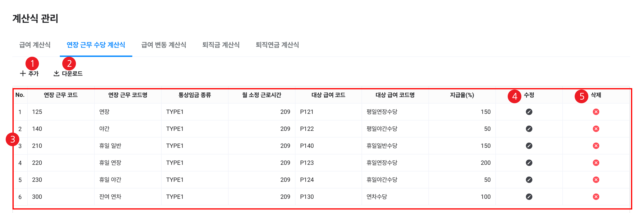644x213 pixels.
Task: Delete the 휴일 연장 row
Action: point(596,163)
